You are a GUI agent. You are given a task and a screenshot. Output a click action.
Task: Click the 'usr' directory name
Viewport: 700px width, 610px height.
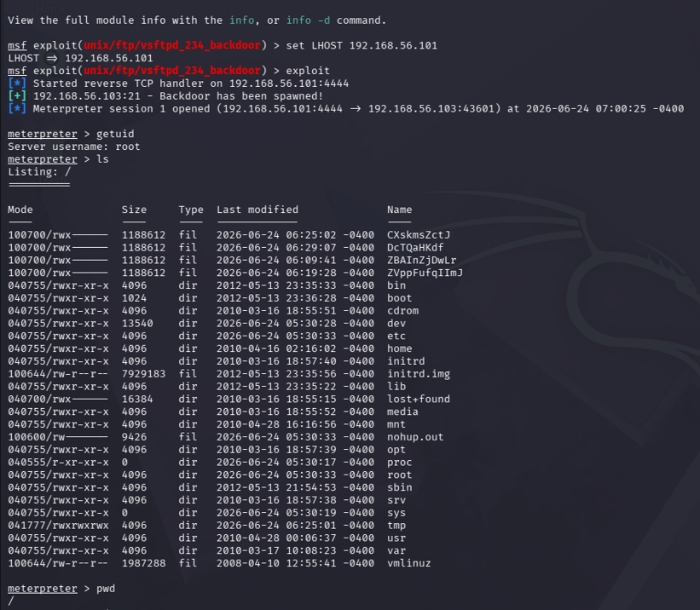click(396, 538)
